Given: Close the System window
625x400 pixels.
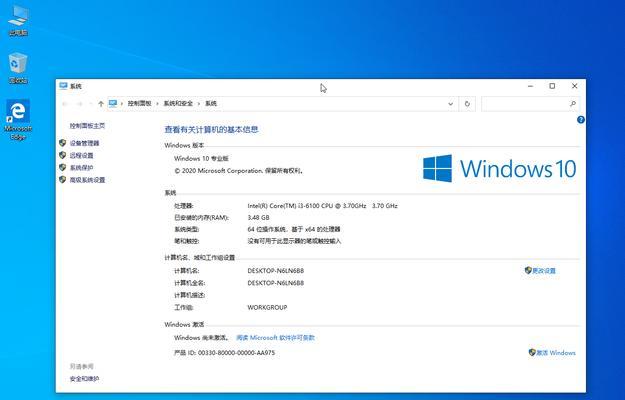Looking at the screenshot, I should pos(574,86).
